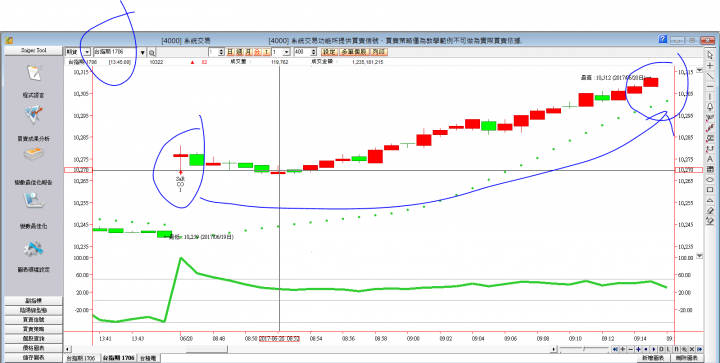Toggle the T tick period button
This screenshot has width=720, height=363.
click(x=266, y=52)
